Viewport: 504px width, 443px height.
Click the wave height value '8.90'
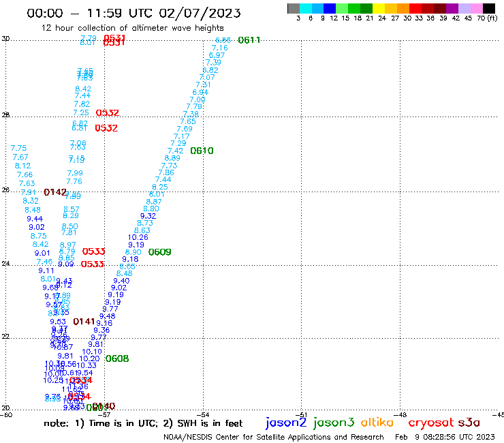click(x=133, y=252)
